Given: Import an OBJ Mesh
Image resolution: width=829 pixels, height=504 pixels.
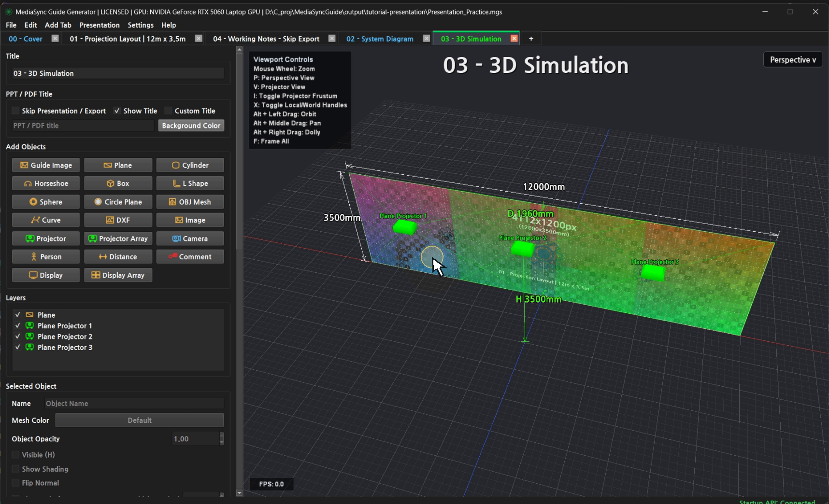Looking at the screenshot, I should [190, 202].
